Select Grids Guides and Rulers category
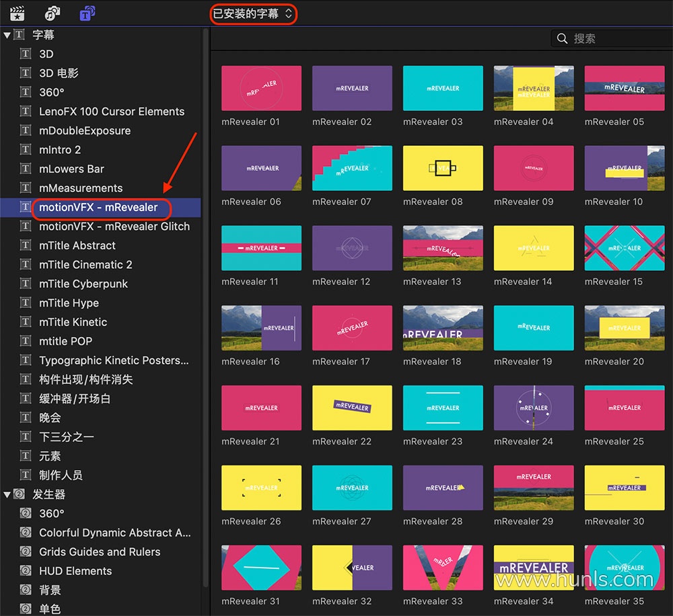The height and width of the screenshot is (616, 673). (100, 552)
